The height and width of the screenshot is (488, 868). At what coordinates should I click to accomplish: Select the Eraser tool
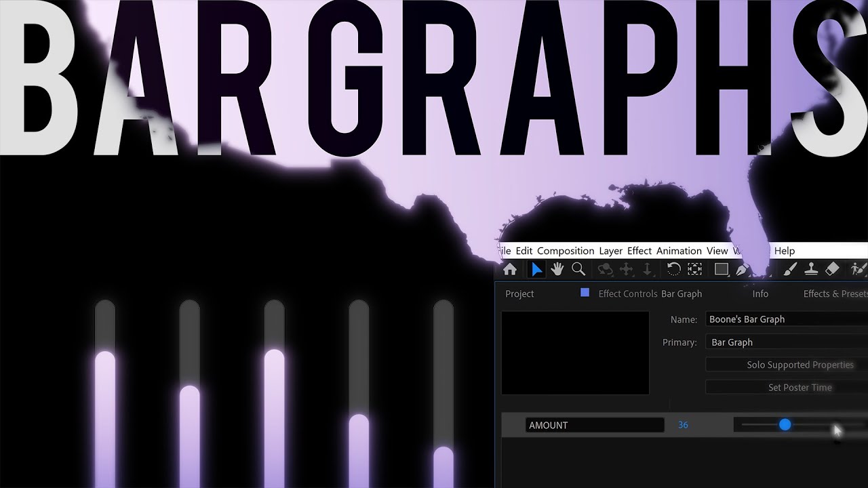832,270
